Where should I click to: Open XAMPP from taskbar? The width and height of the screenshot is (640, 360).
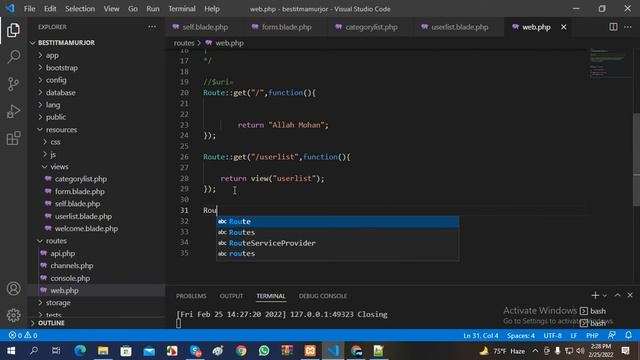[x=310, y=351]
